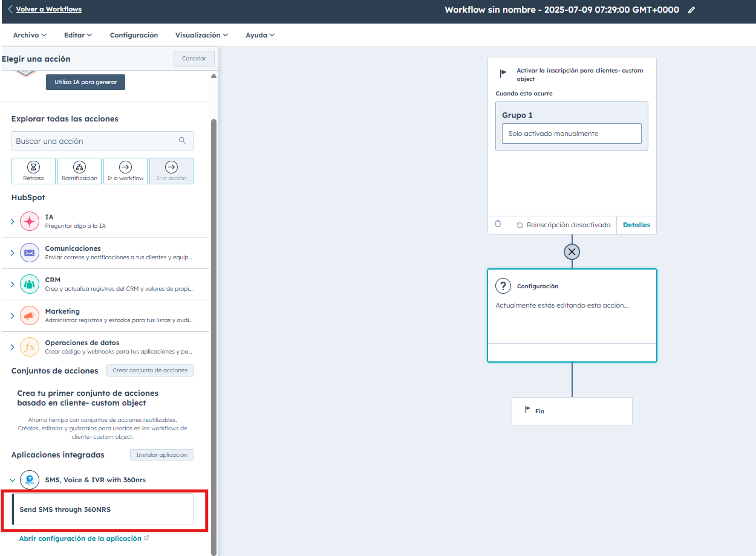Click the pencil icon to rename workflow
The image size is (756, 556).
click(x=692, y=10)
